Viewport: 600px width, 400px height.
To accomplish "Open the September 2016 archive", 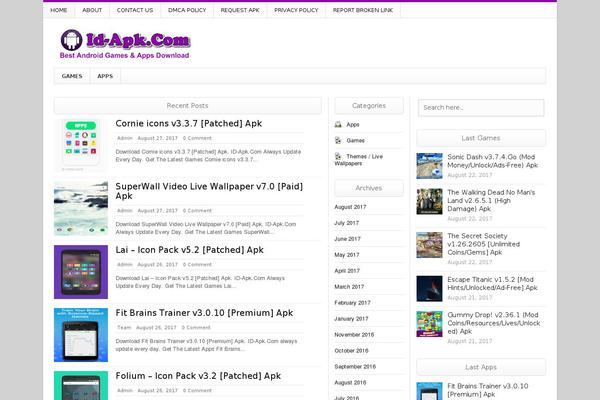I will pos(355,366).
